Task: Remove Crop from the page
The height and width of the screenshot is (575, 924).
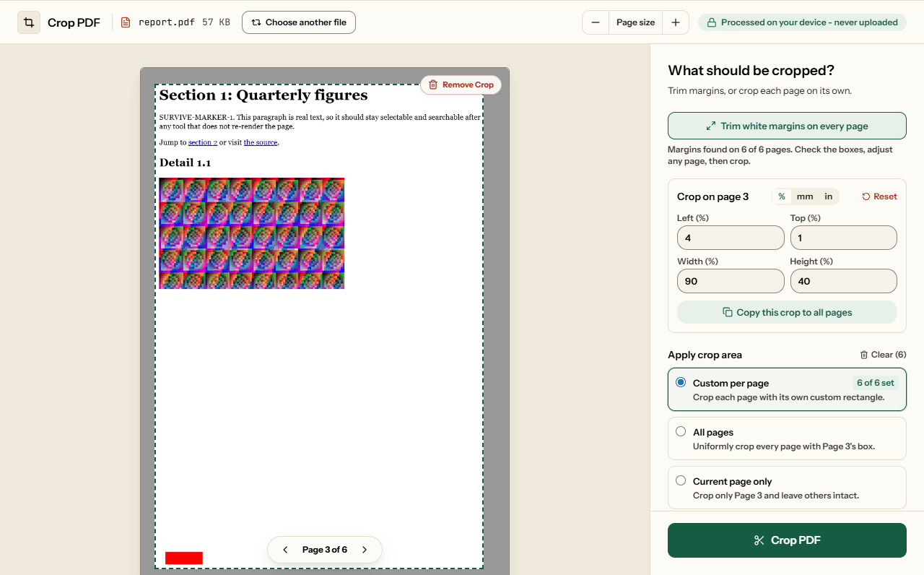Action: coord(461,85)
